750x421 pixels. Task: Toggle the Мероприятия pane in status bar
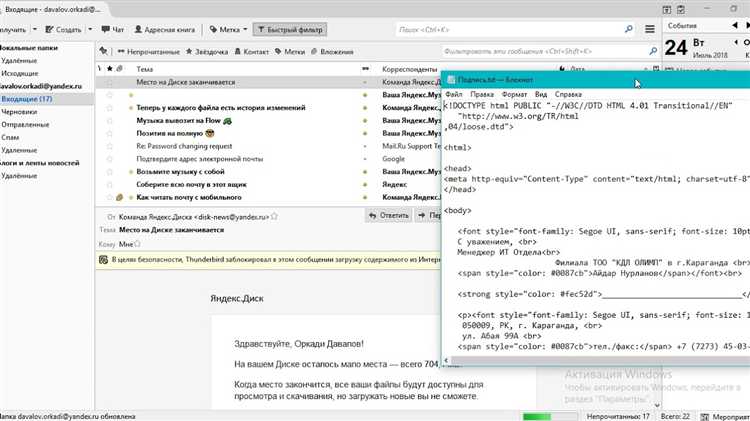[726, 417]
